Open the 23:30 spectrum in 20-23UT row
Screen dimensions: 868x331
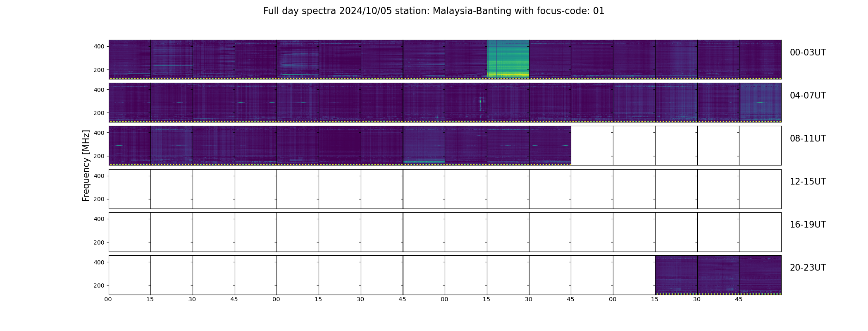click(x=718, y=275)
